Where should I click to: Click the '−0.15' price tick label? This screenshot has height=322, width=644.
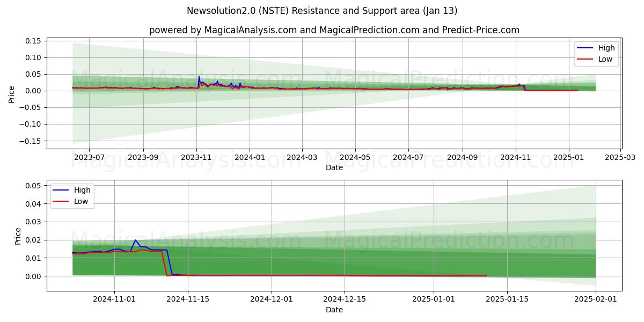(31, 141)
